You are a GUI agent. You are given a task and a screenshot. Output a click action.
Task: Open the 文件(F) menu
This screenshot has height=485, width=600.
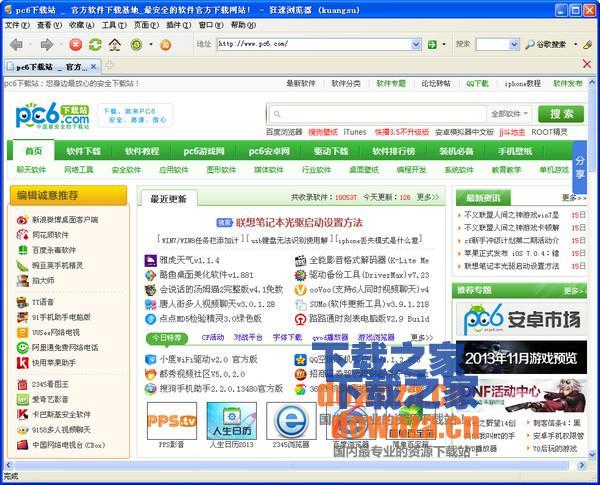pos(17,25)
